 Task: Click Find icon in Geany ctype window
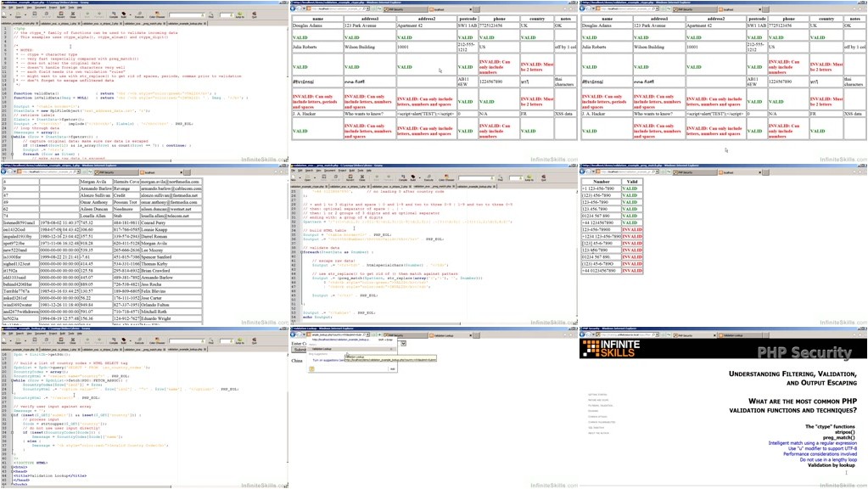point(211,14)
